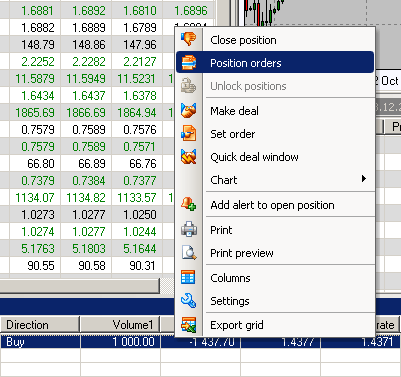Click quote value 90.58
The height and width of the screenshot is (377, 401).
(x=92, y=265)
